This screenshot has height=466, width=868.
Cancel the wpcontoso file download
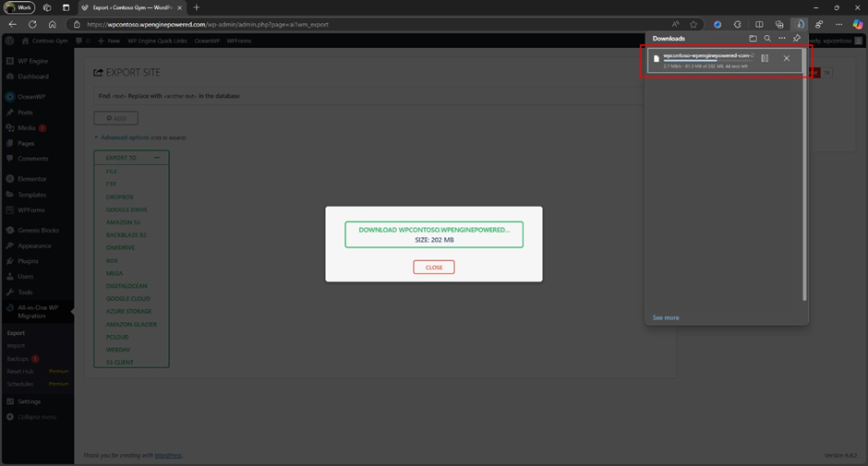click(786, 58)
